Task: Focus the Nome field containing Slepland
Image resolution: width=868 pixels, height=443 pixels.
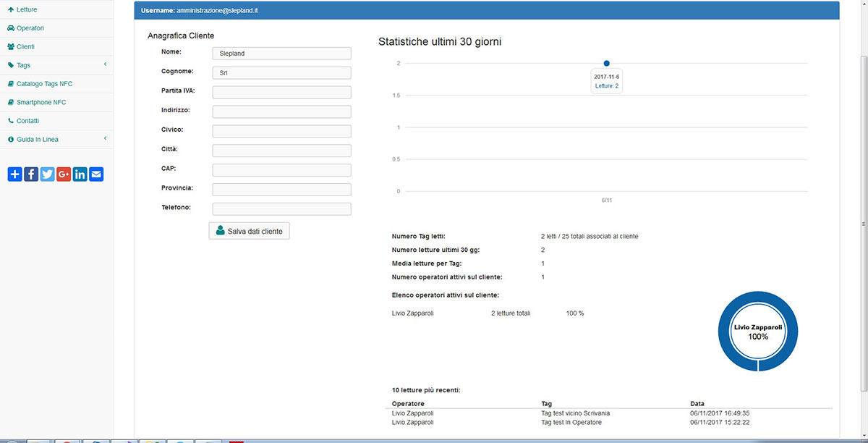Action: pyautogui.click(x=281, y=53)
